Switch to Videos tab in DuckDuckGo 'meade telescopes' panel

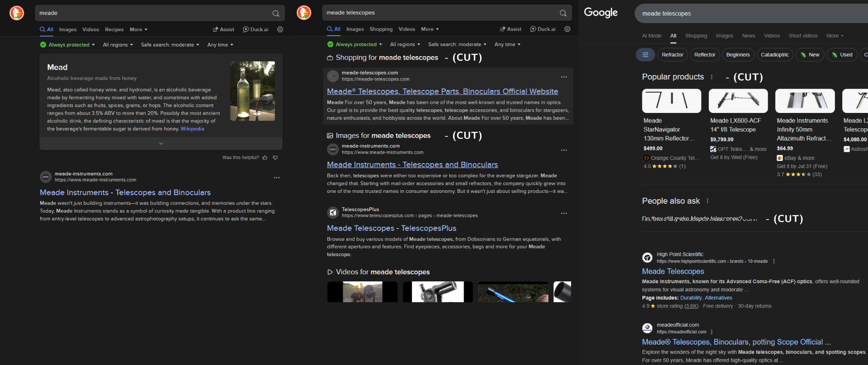(x=407, y=29)
